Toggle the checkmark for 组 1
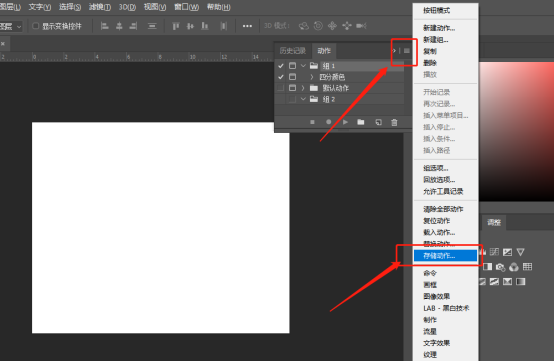The image size is (554, 361). [x=281, y=66]
